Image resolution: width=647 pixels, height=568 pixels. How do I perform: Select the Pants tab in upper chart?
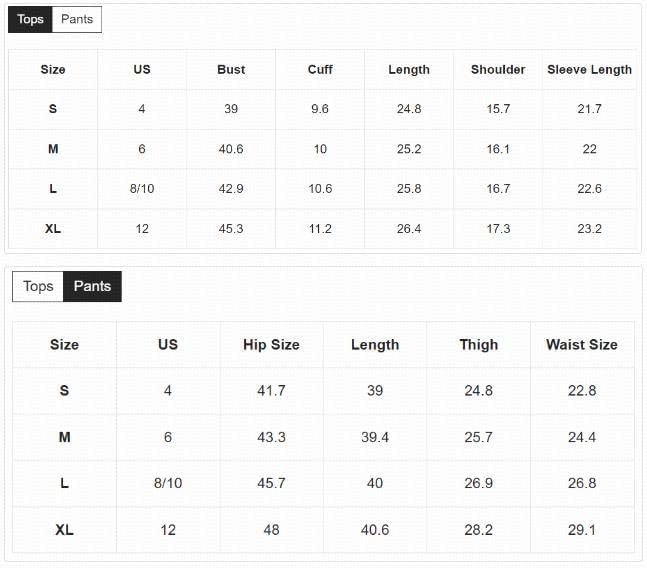[x=77, y=19]
